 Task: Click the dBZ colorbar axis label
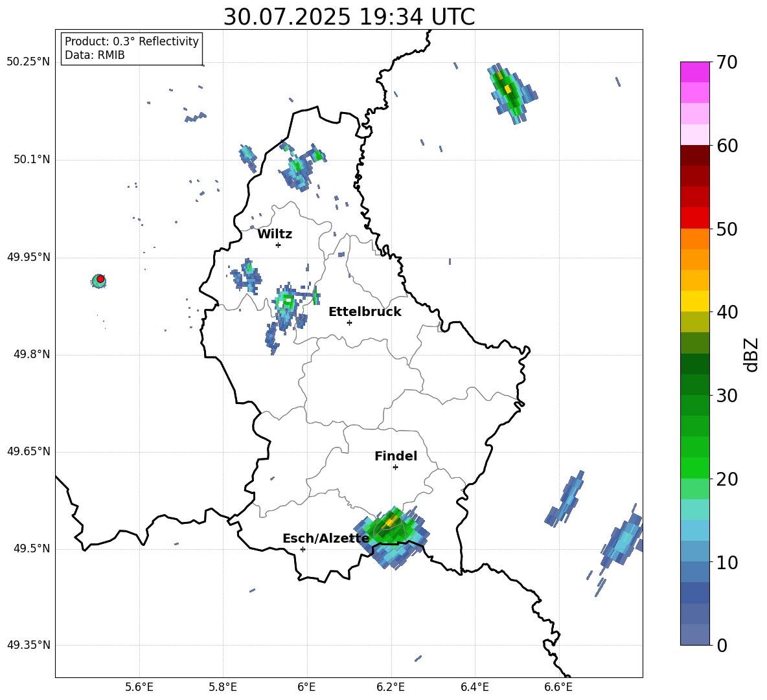(751, 354)
